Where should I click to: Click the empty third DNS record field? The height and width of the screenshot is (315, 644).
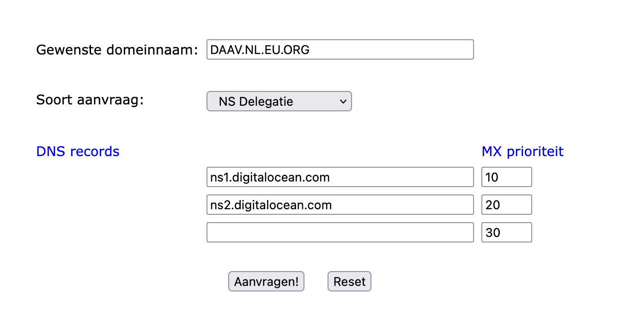tap(340, 232)
